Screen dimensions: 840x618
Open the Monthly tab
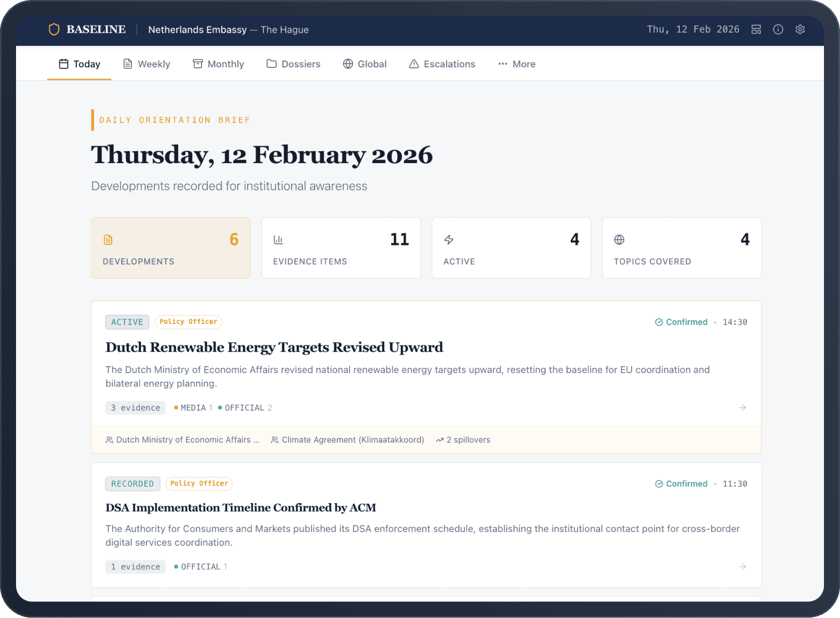coord(218,64)
